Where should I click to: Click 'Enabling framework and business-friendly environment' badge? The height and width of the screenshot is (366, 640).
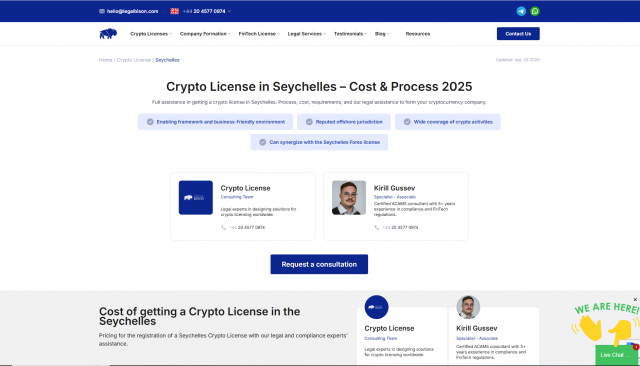coord(215,122)
